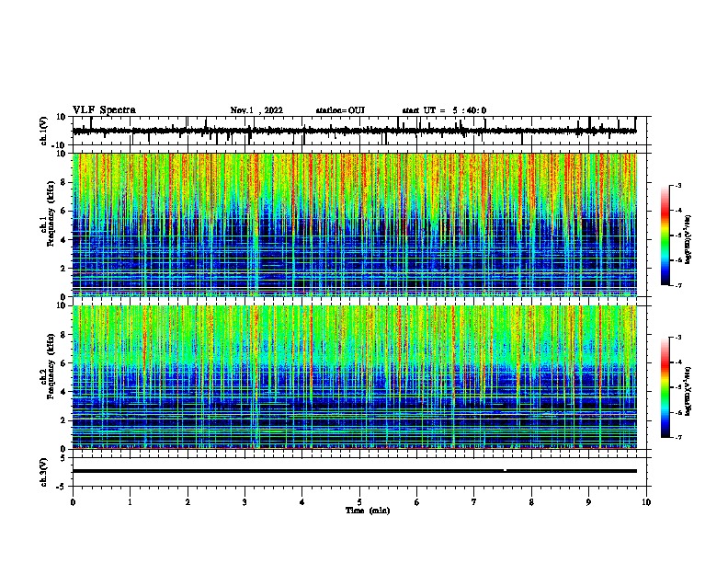Click the '2' frequency tick of ch.2 spectrogram
Image resolution: width=728 pixels, height=563 pixels.
(x=63, y=420)
